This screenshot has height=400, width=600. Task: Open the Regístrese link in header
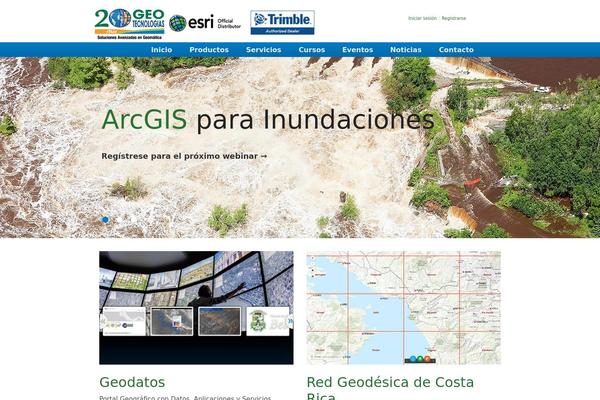pyautogui.click(x=454, y=18)
